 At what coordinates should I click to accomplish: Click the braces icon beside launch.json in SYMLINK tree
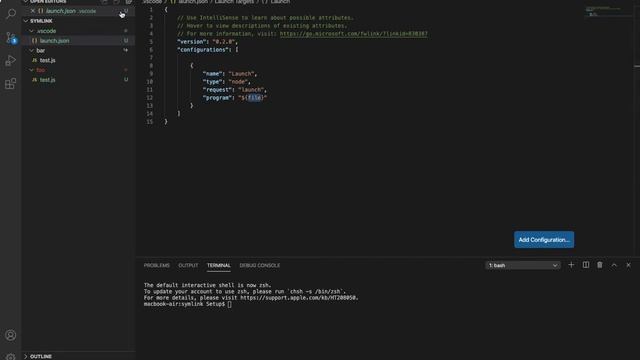click(x=34, y=40)
